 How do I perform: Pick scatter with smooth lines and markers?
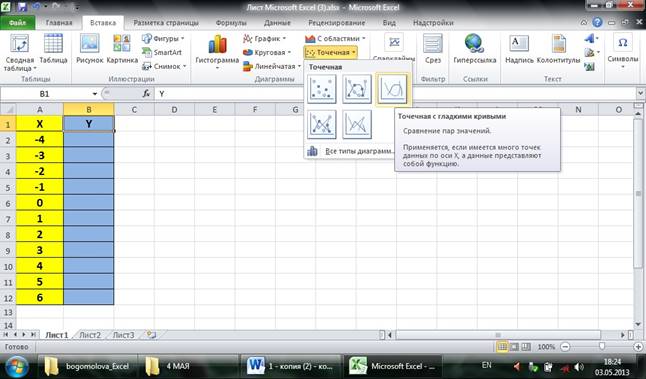357,89
